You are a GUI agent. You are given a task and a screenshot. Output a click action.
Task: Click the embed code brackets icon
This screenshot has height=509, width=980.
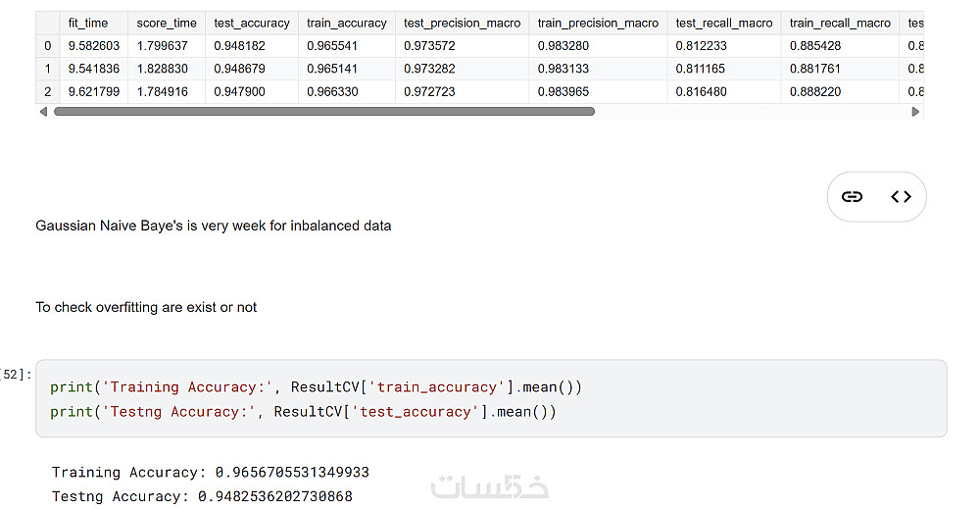coord(901,197)
